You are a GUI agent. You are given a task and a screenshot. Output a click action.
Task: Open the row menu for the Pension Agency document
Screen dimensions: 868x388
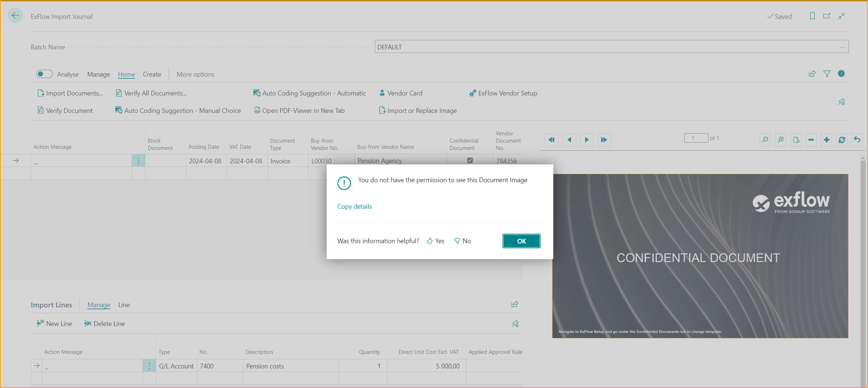(138, 160)
